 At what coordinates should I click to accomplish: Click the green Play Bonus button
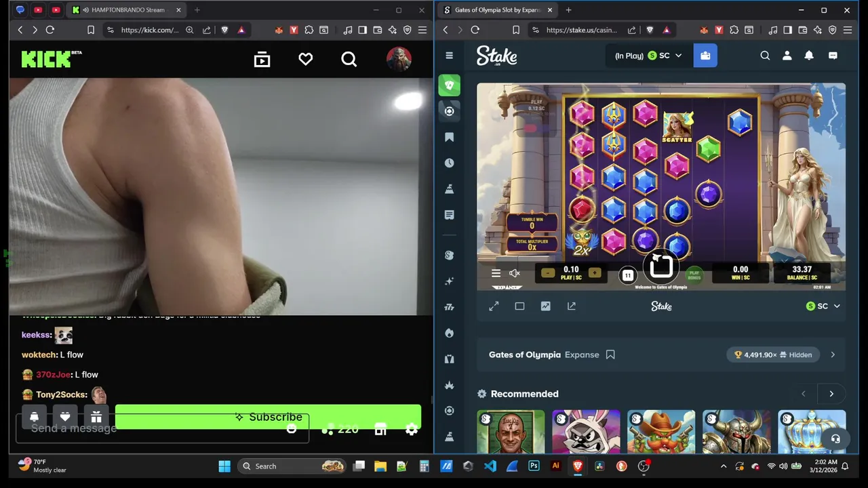[694, 274]
